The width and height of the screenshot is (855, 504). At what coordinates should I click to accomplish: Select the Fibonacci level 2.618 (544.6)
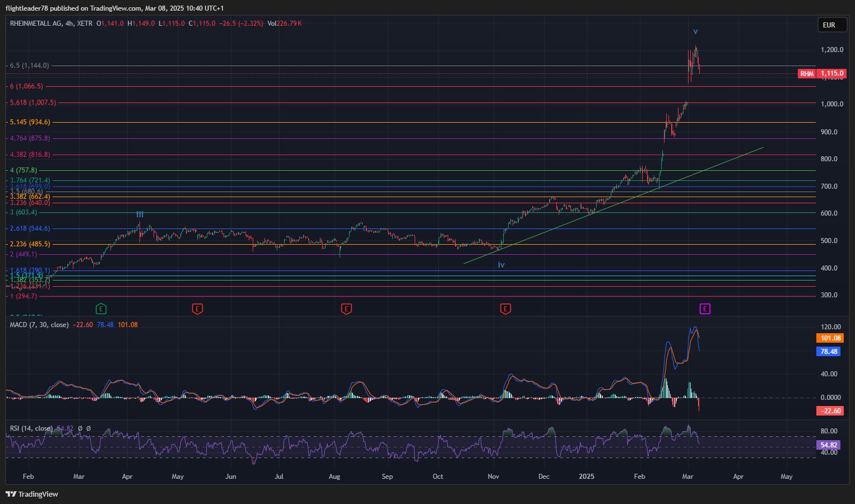pyautogui.click(x=30, y=228)
